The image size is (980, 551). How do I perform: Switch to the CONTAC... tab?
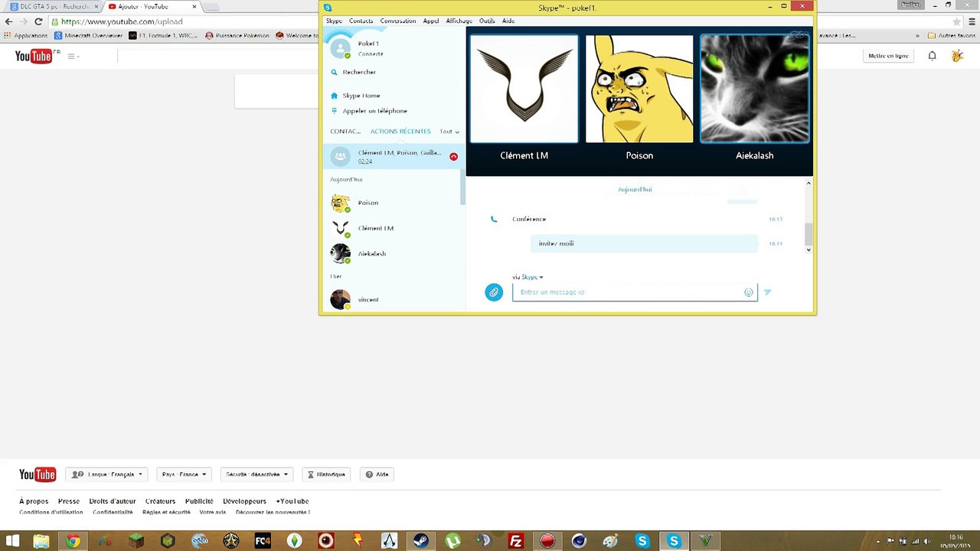pyautogui.click(x=345, y=132)
